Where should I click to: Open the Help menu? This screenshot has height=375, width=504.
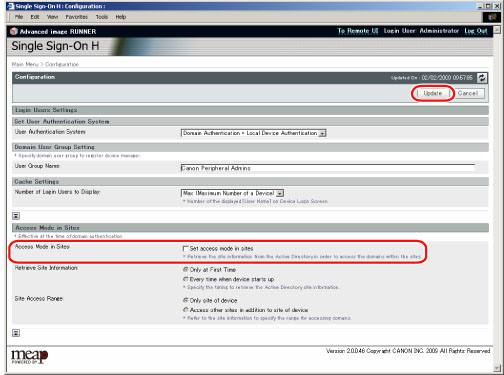(x=121, y=17)
